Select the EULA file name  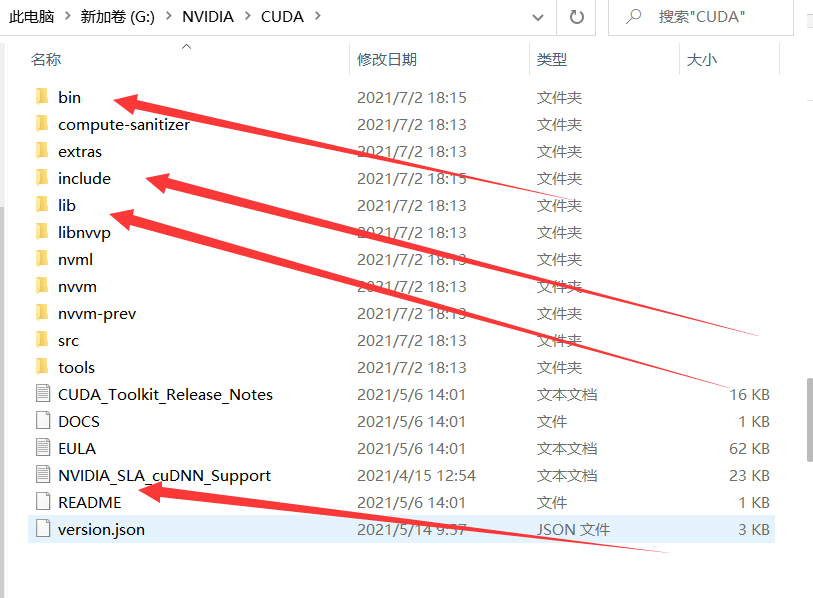point(77,449)
